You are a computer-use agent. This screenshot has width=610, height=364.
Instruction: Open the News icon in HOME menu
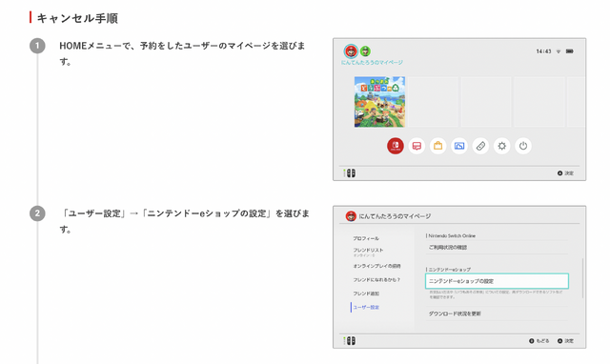coord(417,146)
